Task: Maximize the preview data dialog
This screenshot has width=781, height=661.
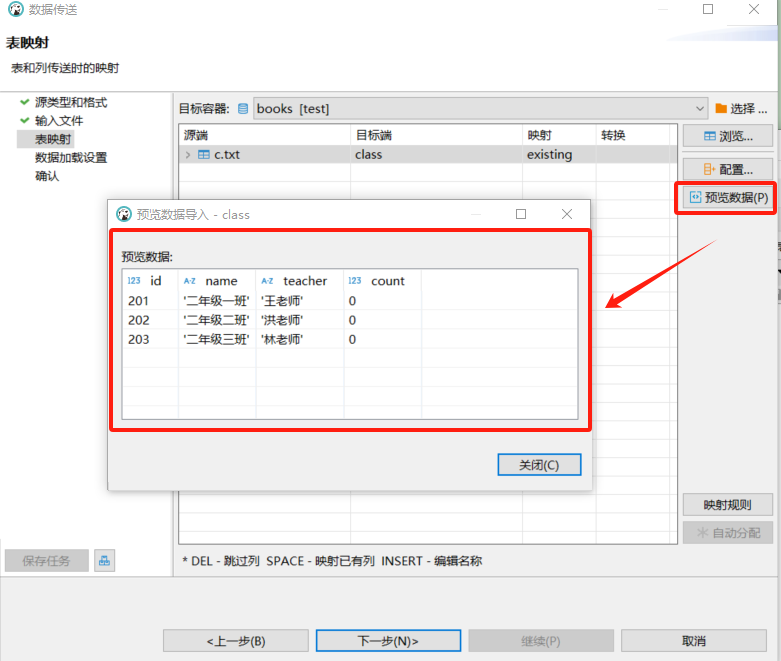Action: point(521,214)
